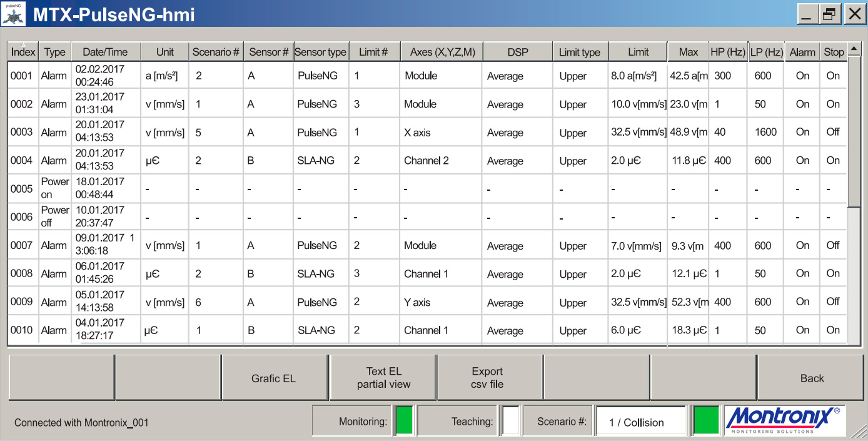This screenshot has height=441, width=868.
Task: Click the scroll up arrow of the table
Action: click(x=854, y=49)
